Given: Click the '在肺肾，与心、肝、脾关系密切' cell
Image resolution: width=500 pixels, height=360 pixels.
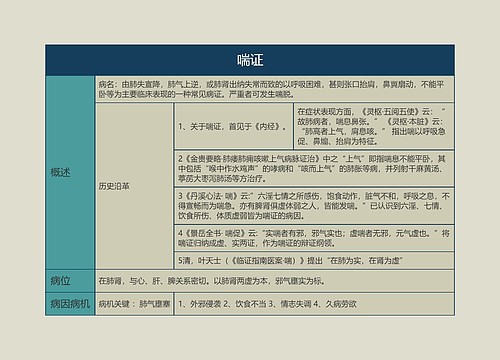Looking at the screenshot, I should 275,281.
